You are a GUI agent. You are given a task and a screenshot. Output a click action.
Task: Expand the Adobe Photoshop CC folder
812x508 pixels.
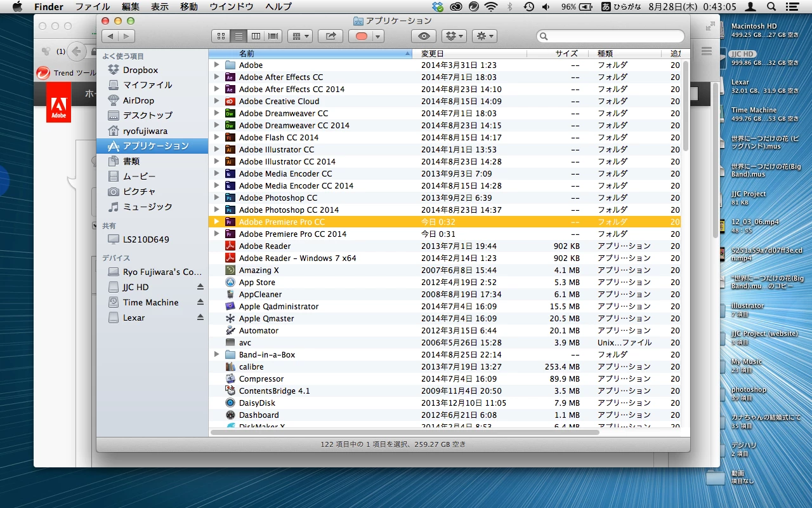[216, 198]
